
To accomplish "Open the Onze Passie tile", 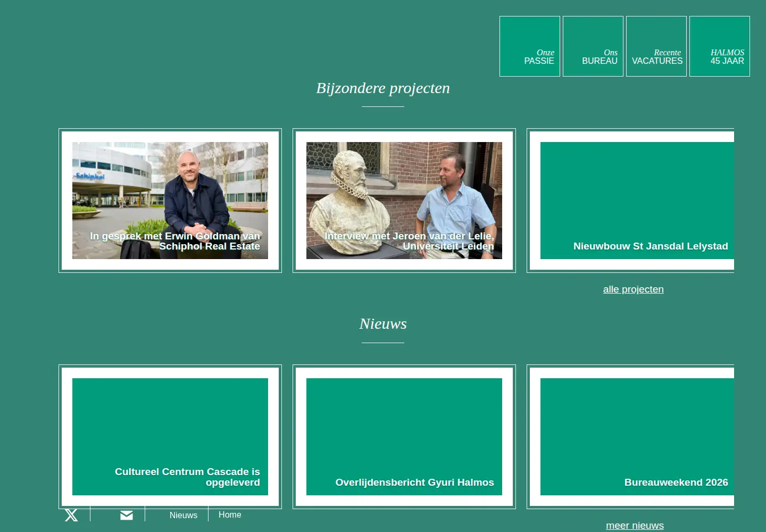I will pos(530,46).
